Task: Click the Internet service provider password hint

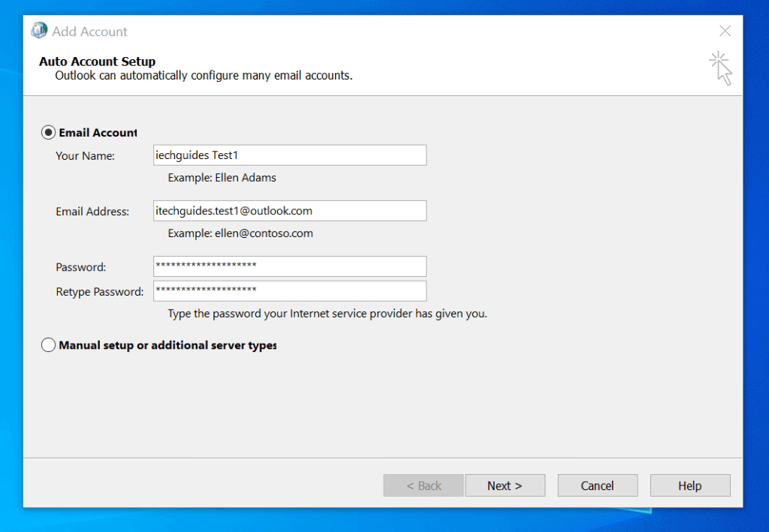Action: (327, 314)
